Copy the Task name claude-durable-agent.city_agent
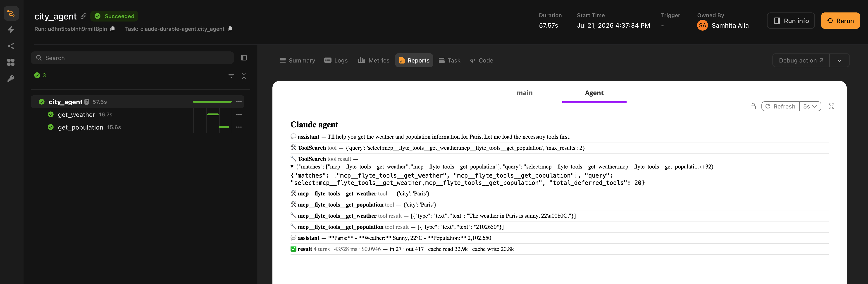 pyautogui.click(x=230, y=29)
